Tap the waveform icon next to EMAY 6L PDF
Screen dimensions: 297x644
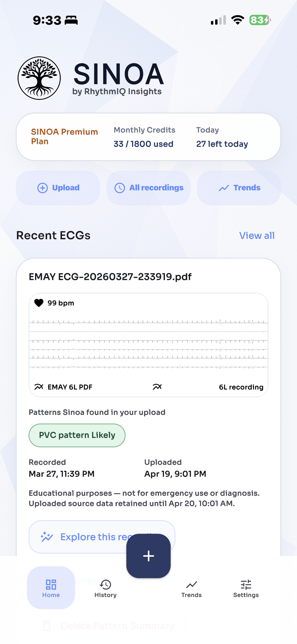[39, 387]
